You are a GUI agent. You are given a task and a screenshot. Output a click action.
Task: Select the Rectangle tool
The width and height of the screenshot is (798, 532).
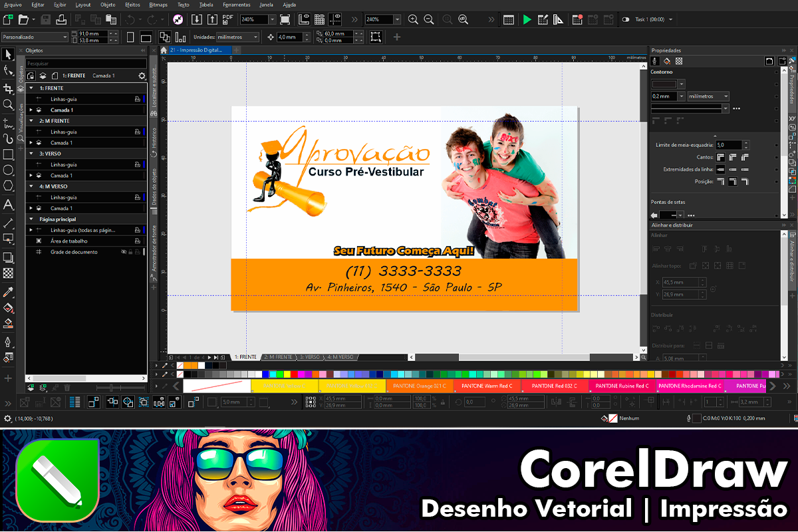8,154
